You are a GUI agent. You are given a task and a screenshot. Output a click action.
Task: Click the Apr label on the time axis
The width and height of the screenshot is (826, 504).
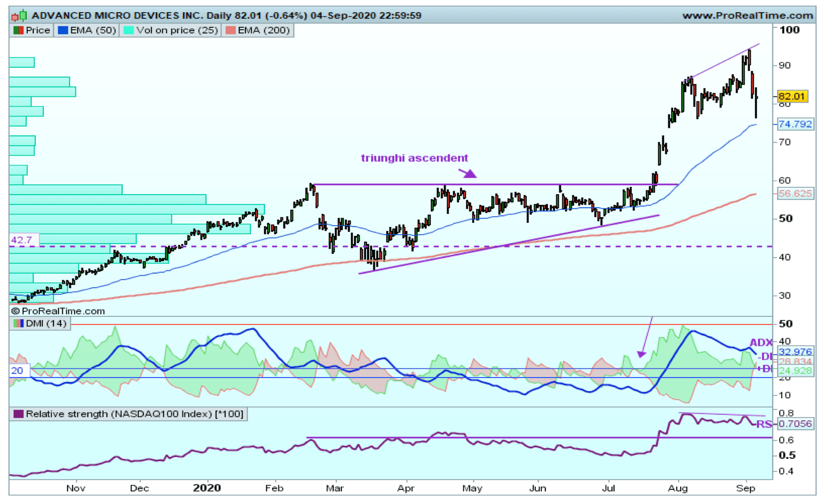tap(406, 488)
